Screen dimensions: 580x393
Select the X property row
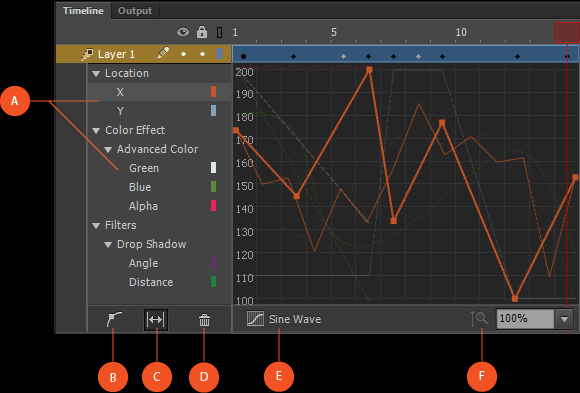[159, 92]
